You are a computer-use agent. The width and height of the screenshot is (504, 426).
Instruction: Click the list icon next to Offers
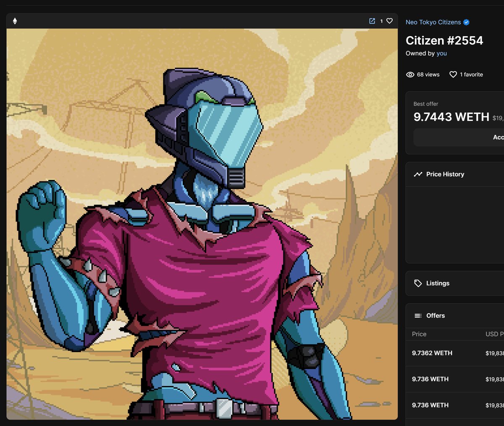pyautogui.click(x=418, y=316)
